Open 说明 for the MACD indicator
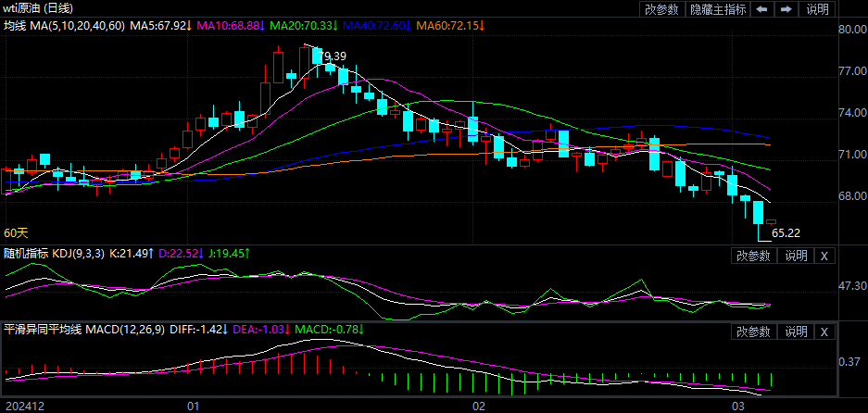This screenshot has height=413, width=868. (x=795, y=332)
